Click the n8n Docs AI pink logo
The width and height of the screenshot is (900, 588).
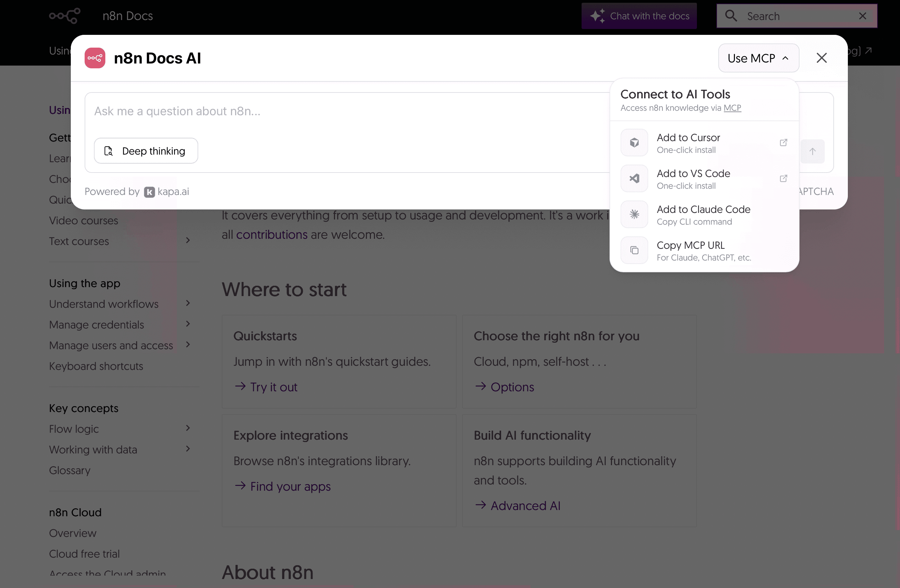coord(95,58)
